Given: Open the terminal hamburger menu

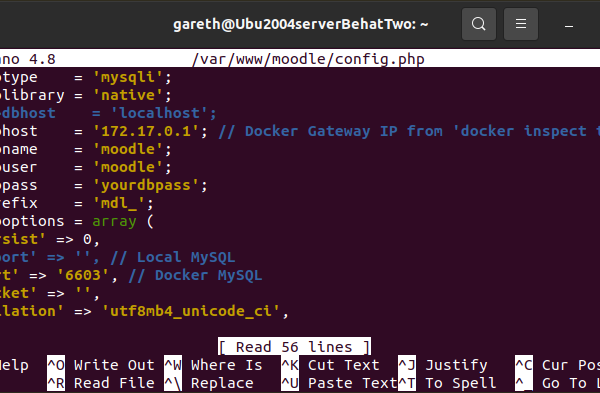Looking at the screenshot, I should [521, 24].
